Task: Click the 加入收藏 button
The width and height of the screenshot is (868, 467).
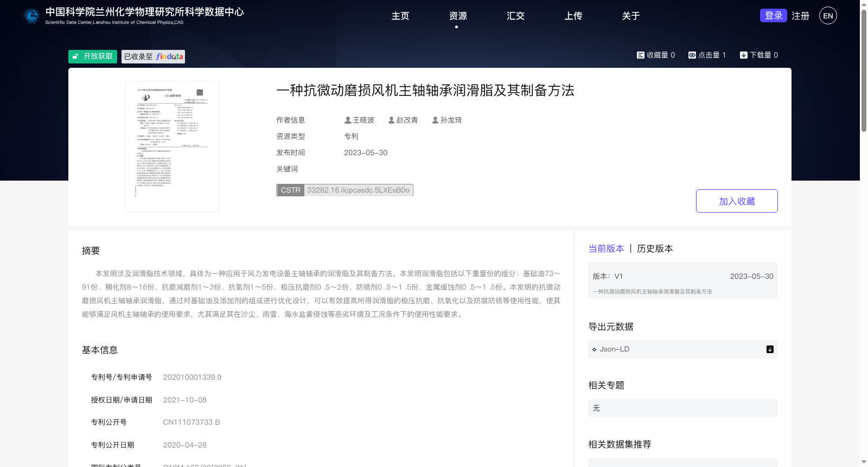Action: [x=737, y=201]
